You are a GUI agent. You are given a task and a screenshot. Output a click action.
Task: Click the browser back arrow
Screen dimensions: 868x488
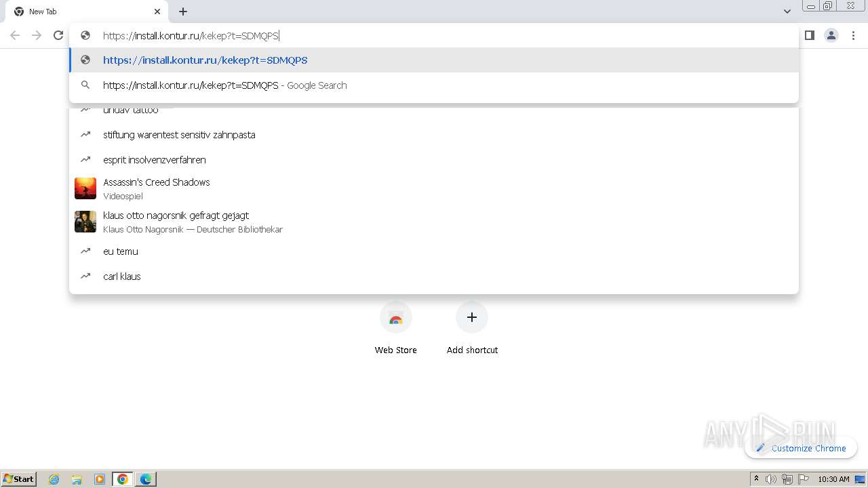[15, 35]
